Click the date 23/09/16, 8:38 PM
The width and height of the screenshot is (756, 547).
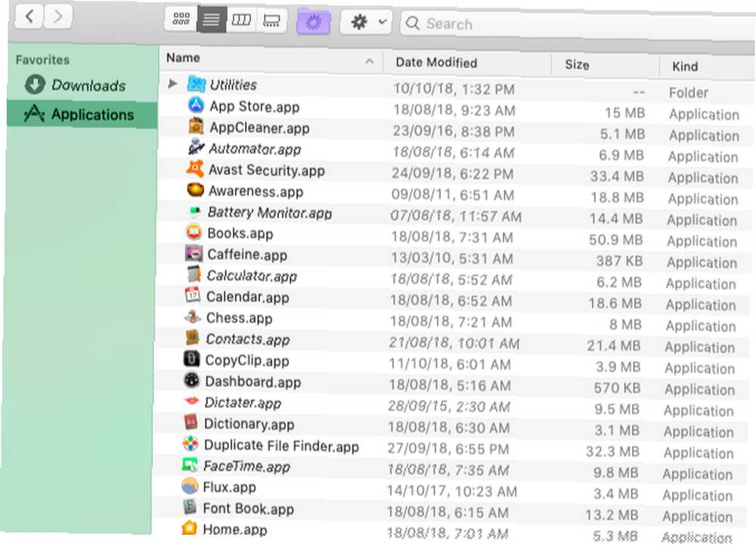[x=454, y=131]
